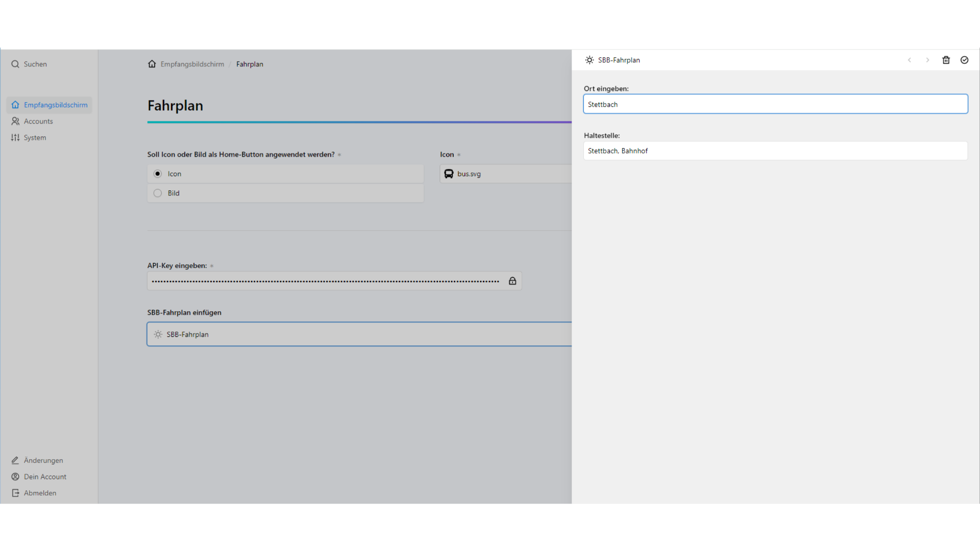Edit the Haltestelle field
Image resolution: width=980 pixels, height=551 pixels.
click(776, 151)
